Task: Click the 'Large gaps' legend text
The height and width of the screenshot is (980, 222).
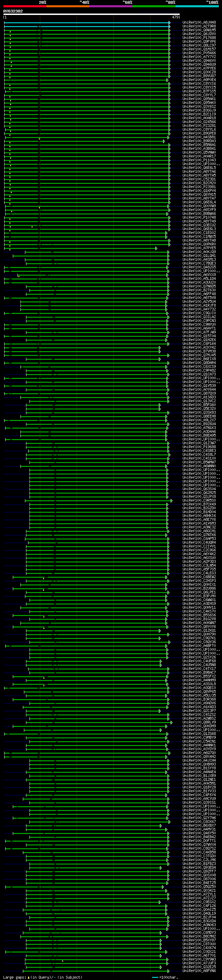Action: coord(15,977)
